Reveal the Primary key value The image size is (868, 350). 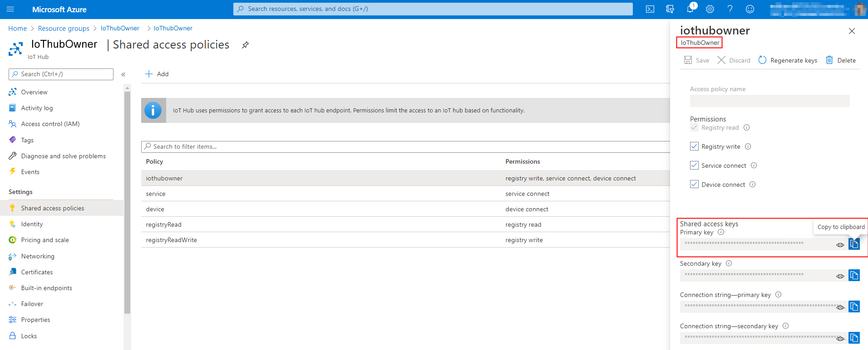(840, 245)
